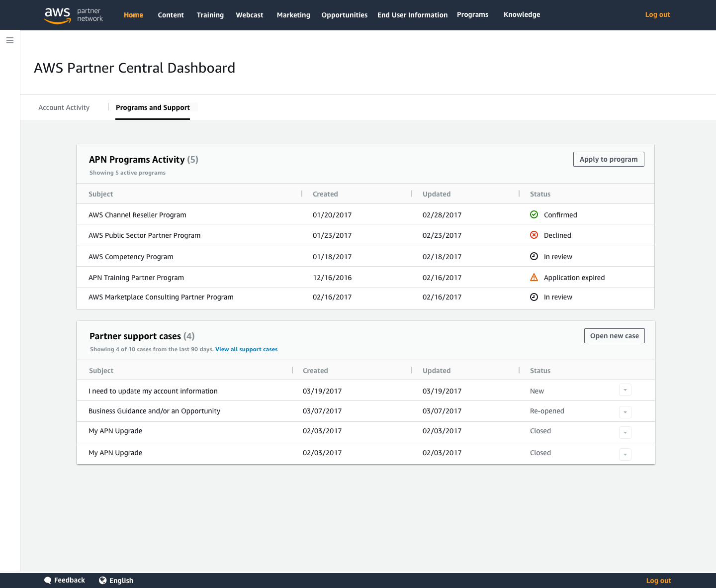The height and width of the screenshot is (588, 716).
Task: Sort support cases by Status column header
Action: coord(540,371)
